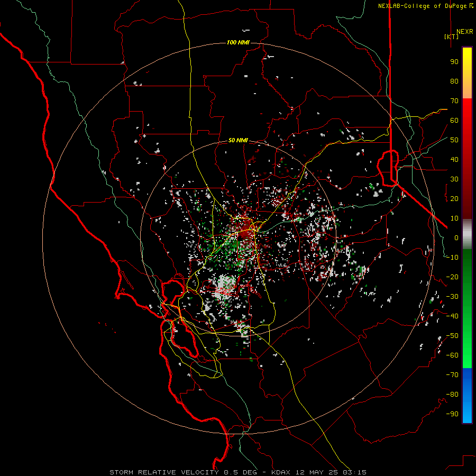Click the '-60' value on the velocity scale
Viewport: 476px width, 476px height.
tap(452, 355)
